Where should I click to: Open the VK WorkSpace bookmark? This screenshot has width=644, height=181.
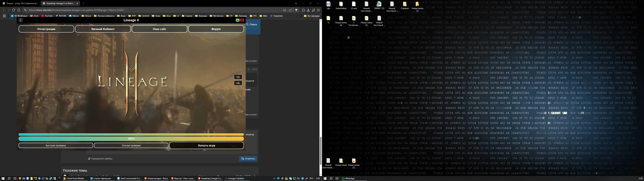pyautogui.click(x=19, y=16)
